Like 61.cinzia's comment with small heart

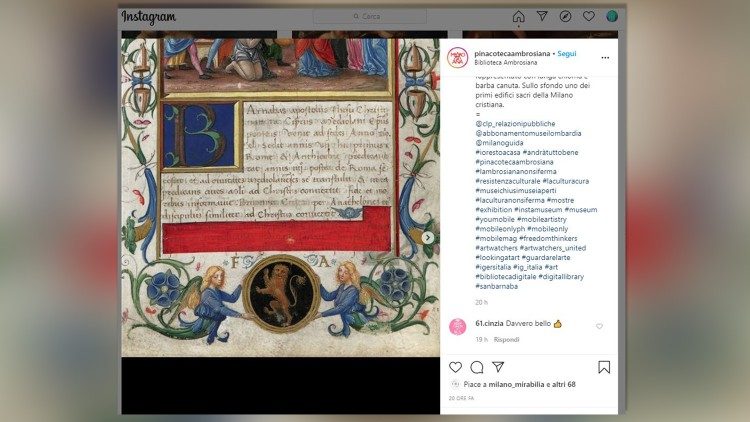[599, 326]
